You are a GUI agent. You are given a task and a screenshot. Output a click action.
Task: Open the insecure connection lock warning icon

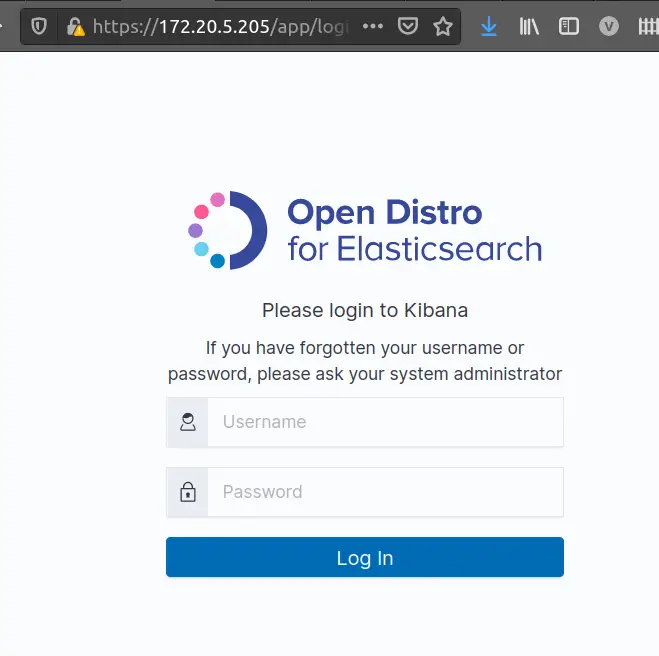(76, 27)
